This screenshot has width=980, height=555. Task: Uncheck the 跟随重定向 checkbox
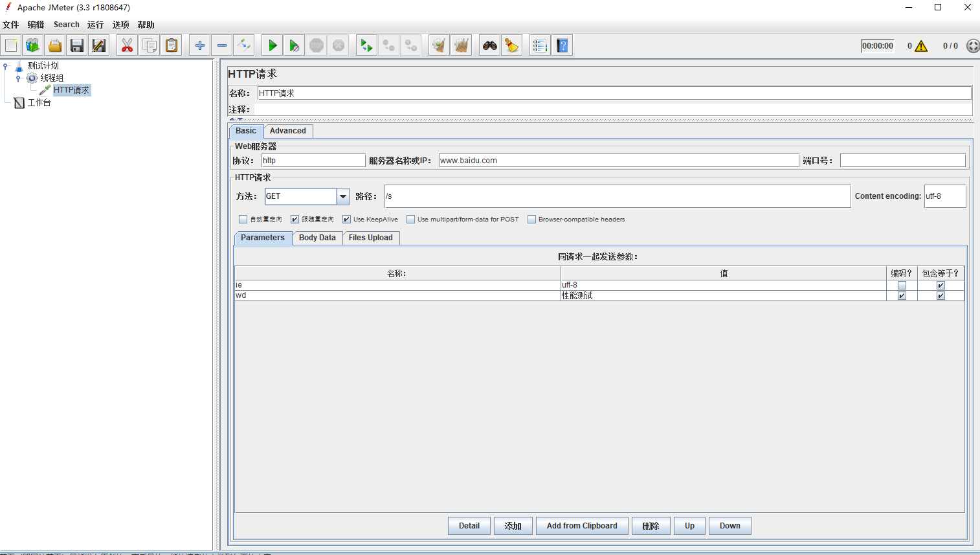pos(295,220)
